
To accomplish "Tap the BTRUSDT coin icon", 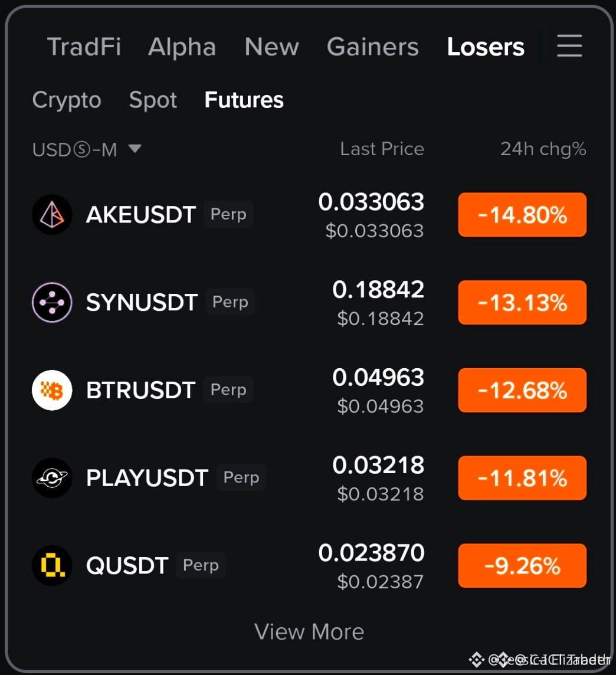I will coord(52,390).
